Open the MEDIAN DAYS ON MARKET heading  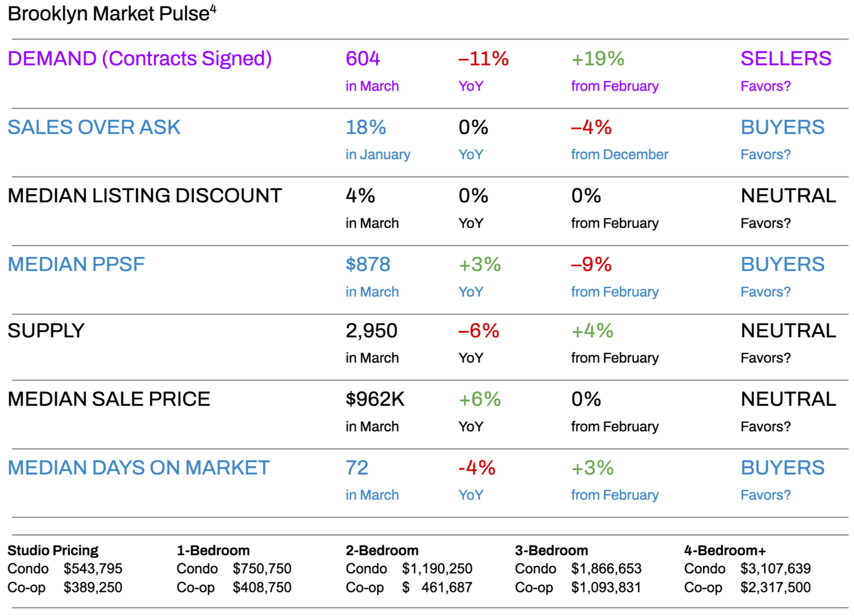[x=139, y=468]
